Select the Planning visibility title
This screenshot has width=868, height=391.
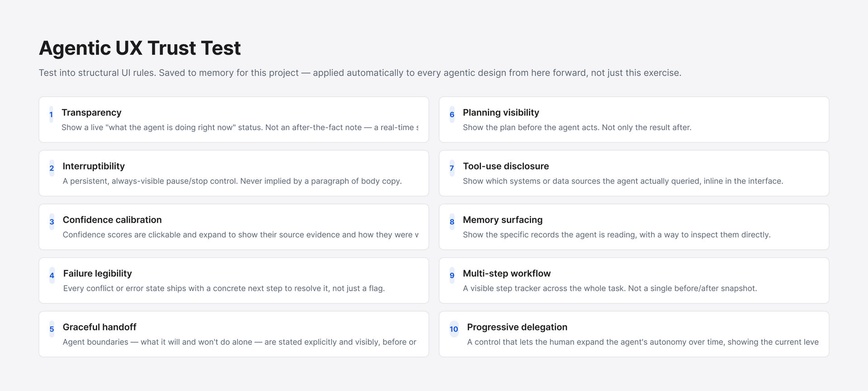click(x=501, y=113)
